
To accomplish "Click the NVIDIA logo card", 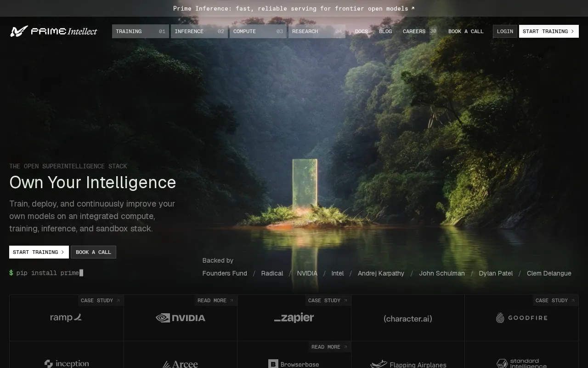I will 181,318.
